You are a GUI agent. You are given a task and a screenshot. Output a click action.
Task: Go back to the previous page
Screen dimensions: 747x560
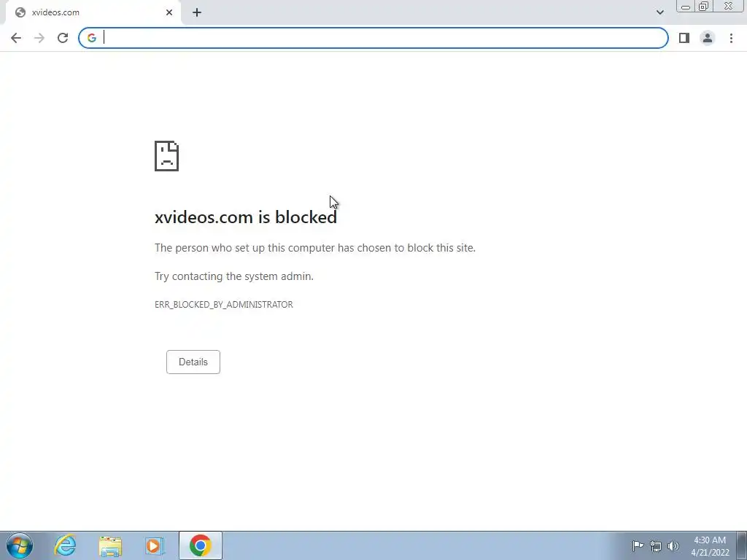coord(16,38)
